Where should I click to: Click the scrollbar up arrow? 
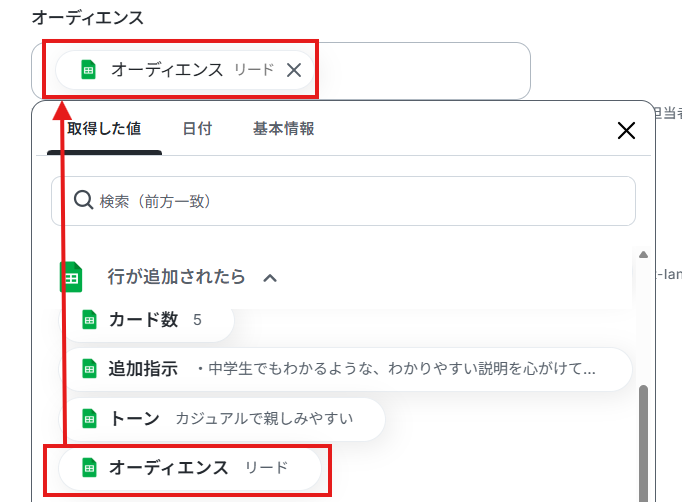643,256
